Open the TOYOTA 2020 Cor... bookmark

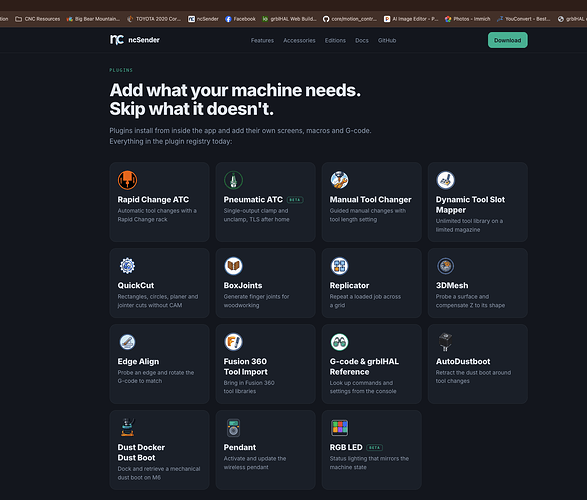(x=154, y=19)
